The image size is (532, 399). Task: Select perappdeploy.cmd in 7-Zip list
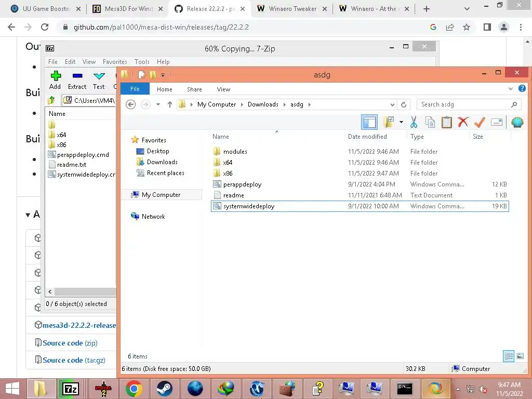(83, 155)
